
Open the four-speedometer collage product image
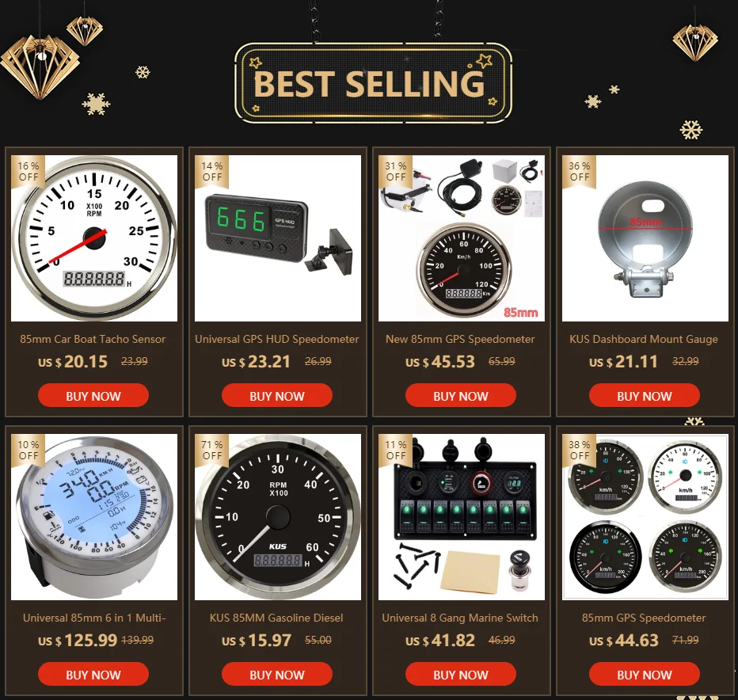(645, 517)
